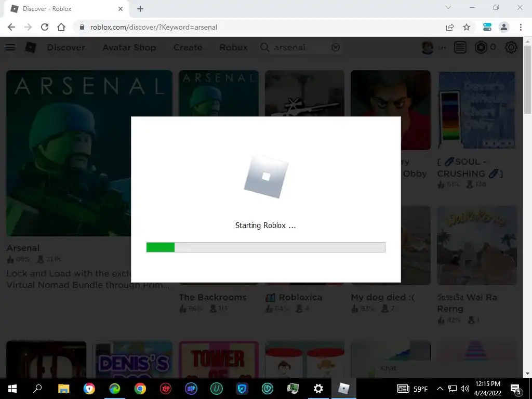Open the Tower game thumbnail
Viewport: 532px width, 399px height.
pos(219,360)
